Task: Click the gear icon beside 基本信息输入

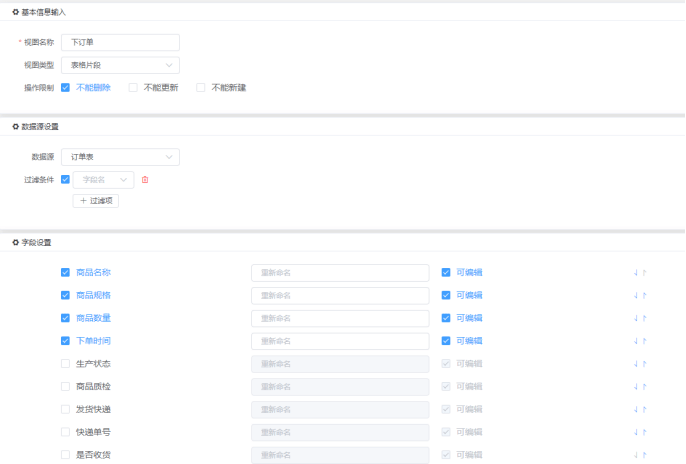Action: pos(16,12)
